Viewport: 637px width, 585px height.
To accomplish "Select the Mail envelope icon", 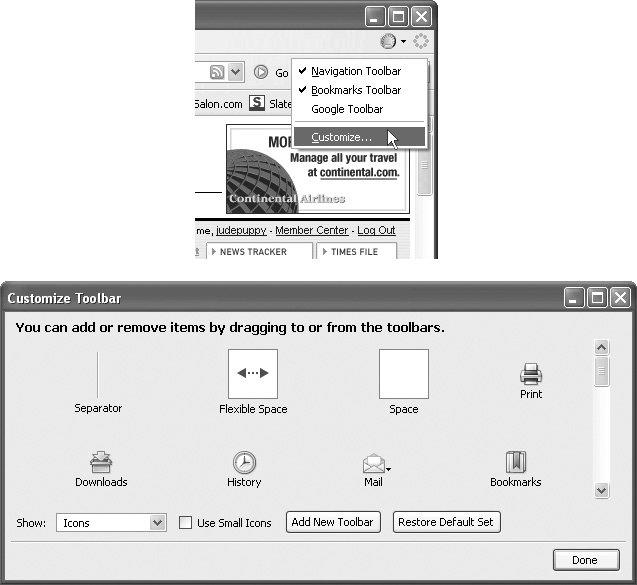I will coord(374,464).
